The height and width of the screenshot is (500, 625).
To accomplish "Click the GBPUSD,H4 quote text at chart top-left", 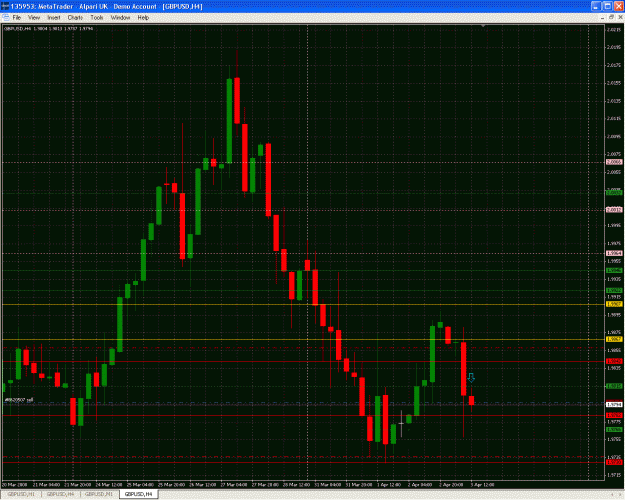I will coord(48,29).
